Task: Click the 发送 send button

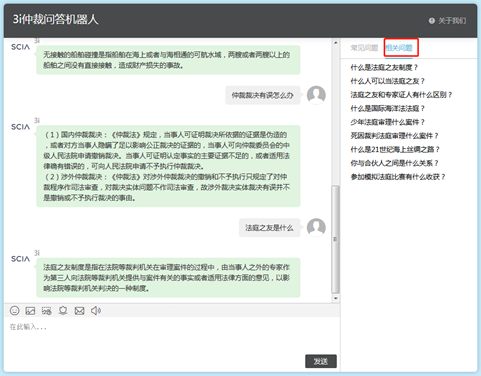Action: point(321,361)
